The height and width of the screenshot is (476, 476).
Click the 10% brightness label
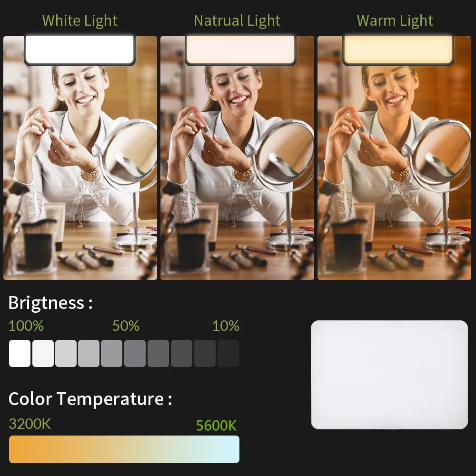tap(226, 326)
